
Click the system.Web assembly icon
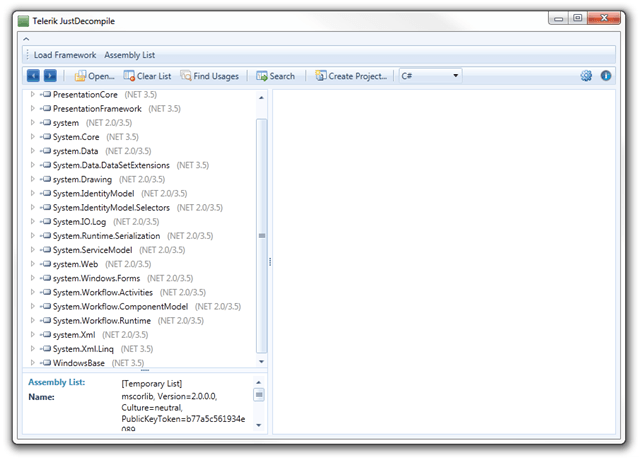pos(46,264)
